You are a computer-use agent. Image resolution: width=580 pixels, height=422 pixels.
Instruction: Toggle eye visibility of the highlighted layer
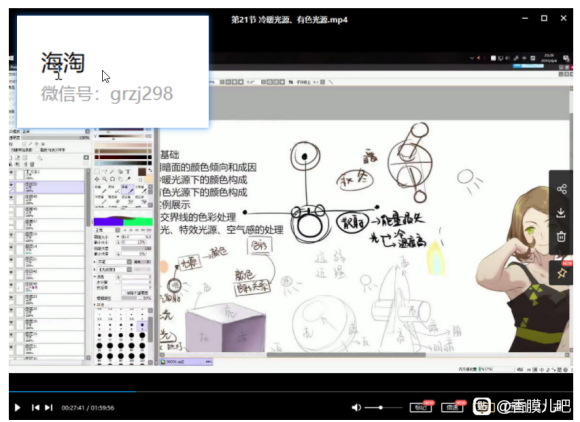click(11, 184)
